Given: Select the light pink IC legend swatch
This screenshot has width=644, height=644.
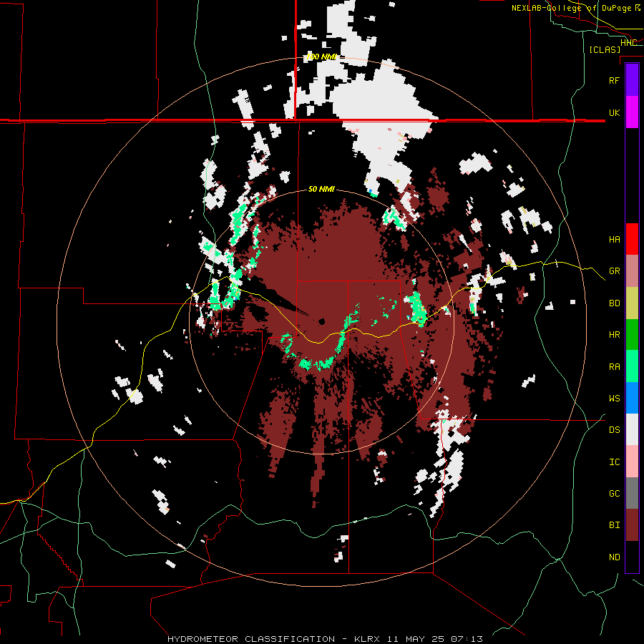Looking at the screenshot, I should (632, 462).
